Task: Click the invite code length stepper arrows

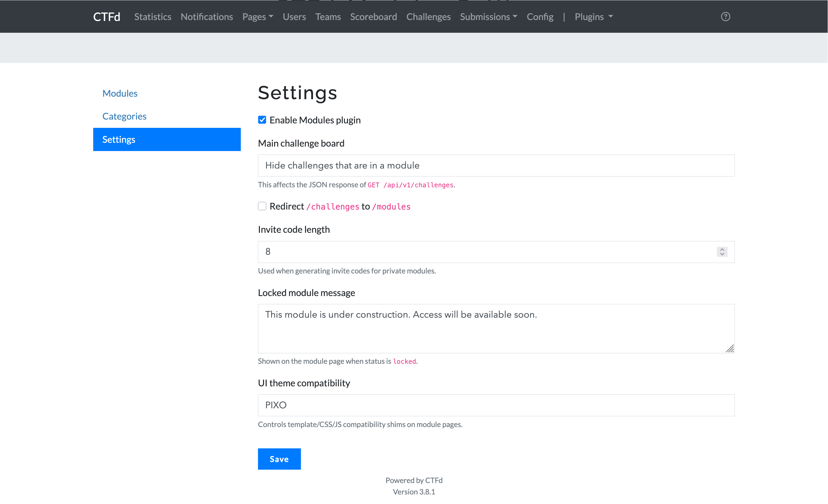Action: click(x=722, y=252)
